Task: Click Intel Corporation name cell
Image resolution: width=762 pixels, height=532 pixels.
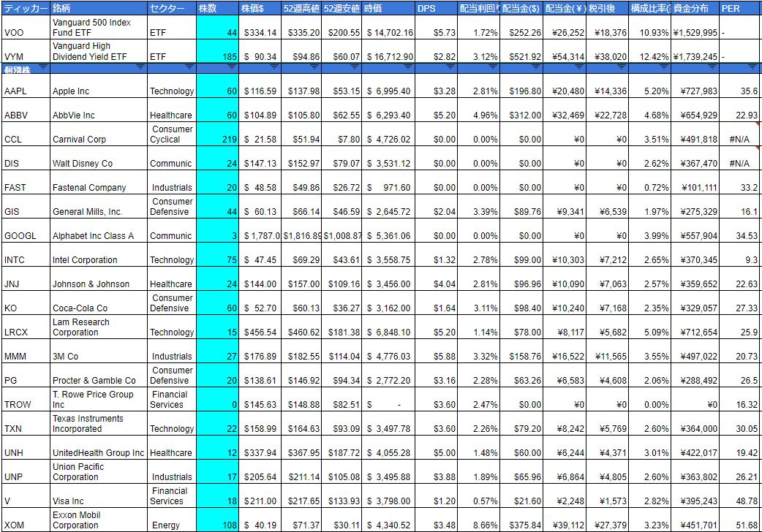Action: [x=99, y=254]
